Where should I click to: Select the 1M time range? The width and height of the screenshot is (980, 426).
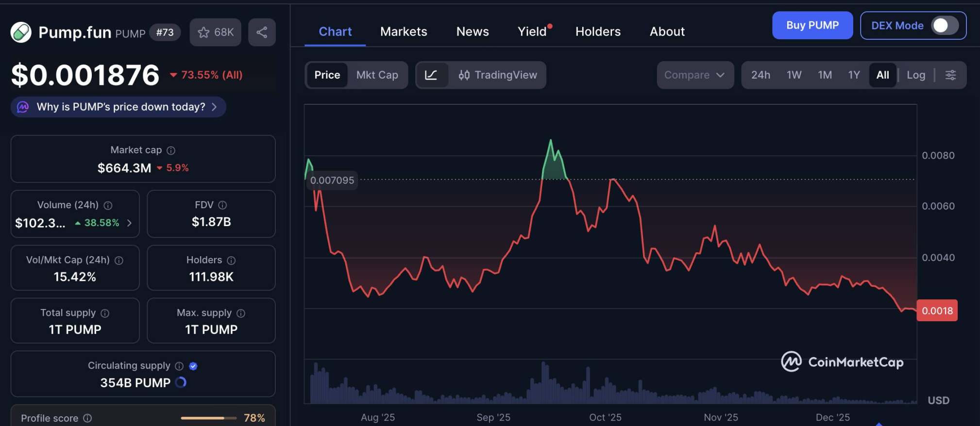[825, 75]
